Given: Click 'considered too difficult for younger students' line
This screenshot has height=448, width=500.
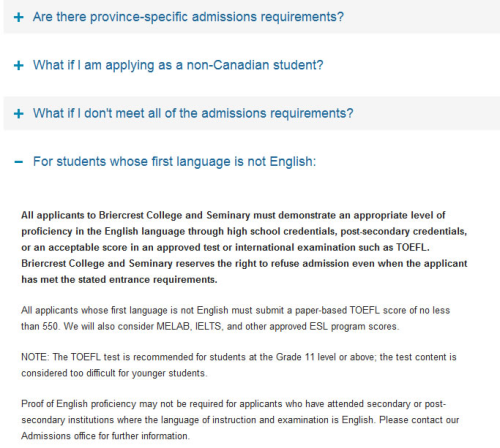Looking at the screenshot, I should tap(114, 373).
